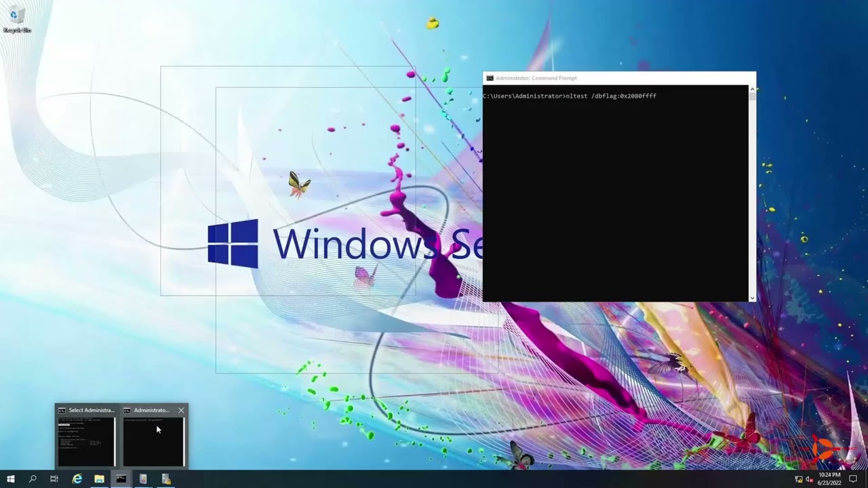Click the Show desktop strip beside the notifications icon

866,479
